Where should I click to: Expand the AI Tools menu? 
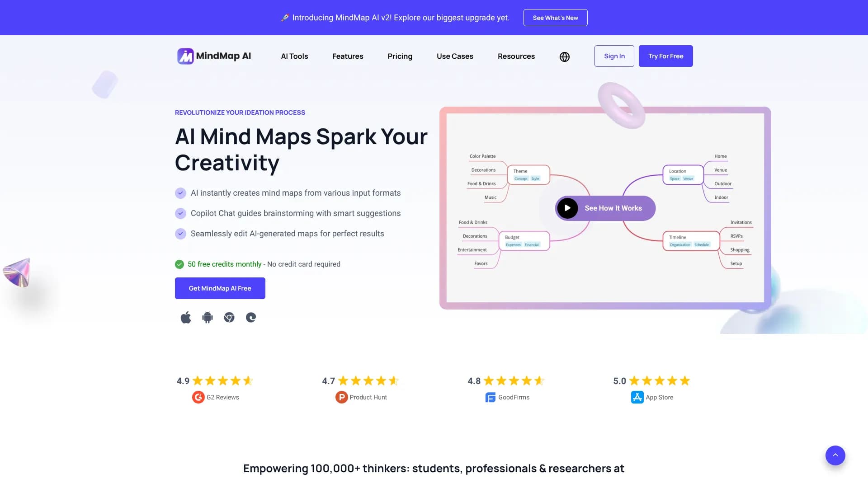point(294,56)
